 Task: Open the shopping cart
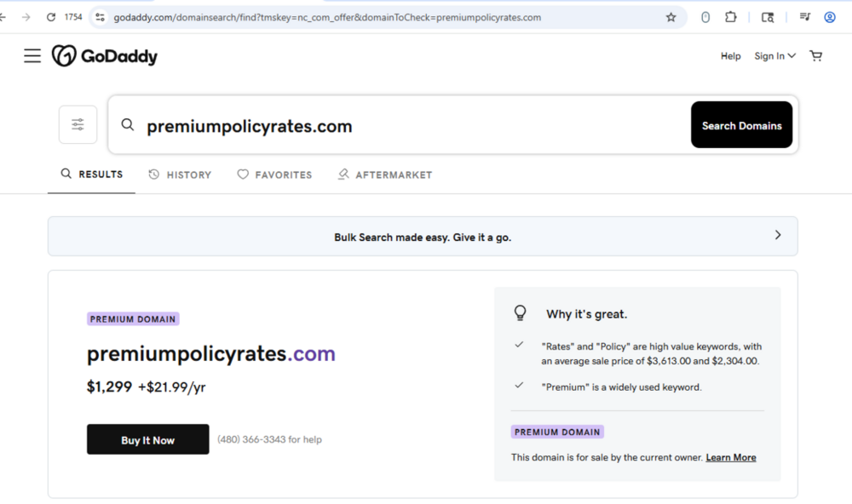click(x=815, y=56)
